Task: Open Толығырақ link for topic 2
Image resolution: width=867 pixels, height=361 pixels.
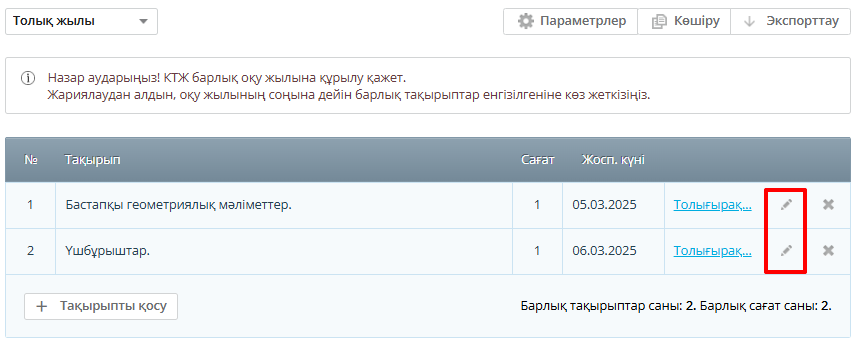Action: point(712,250)
